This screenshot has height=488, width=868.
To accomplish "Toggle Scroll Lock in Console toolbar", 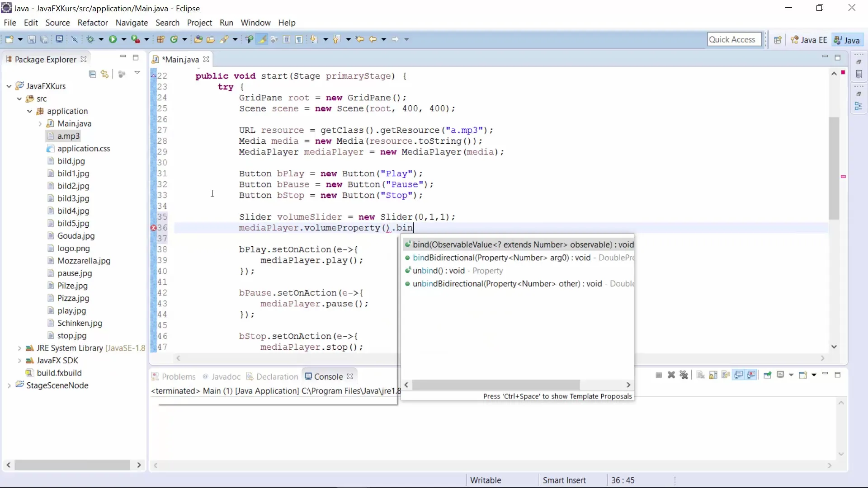I will click(713, 375).
